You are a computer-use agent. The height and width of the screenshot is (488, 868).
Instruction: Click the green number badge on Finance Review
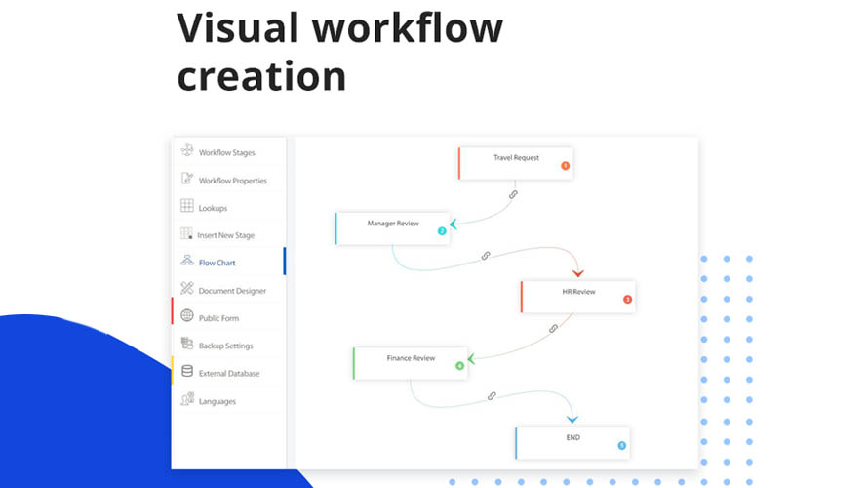459,366
